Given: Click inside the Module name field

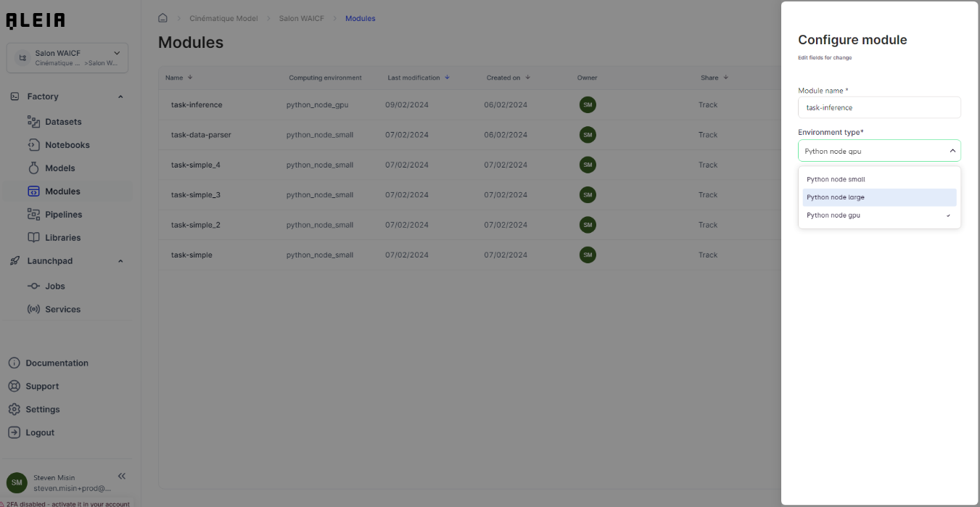Looking at the screenshot, I should click(878, 107).
